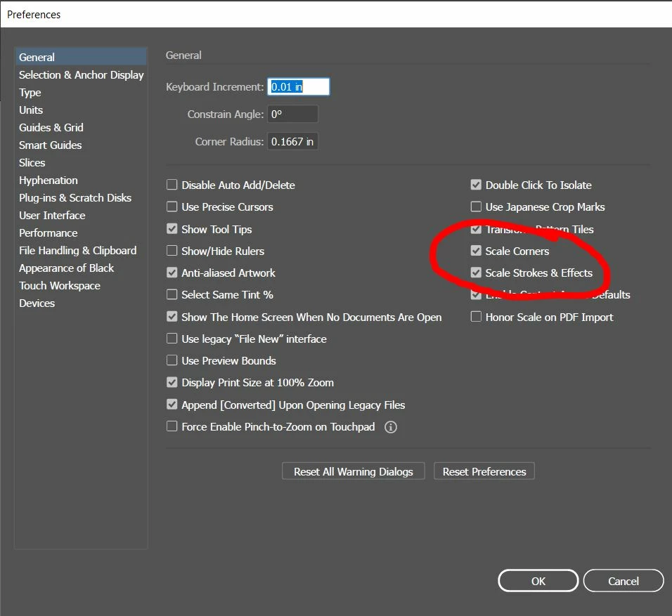Click Reset All Warning Dialogs button
This screenshot has height=616, width=672.
click(353, 471)
